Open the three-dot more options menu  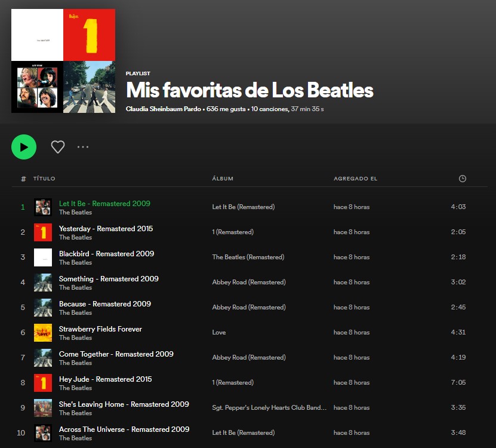tap(83, 147)
